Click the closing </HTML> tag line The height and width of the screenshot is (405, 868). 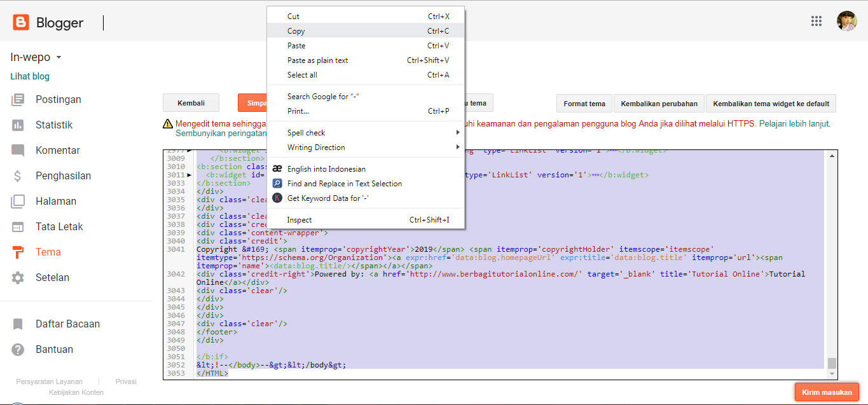click(x=212, y=373)
